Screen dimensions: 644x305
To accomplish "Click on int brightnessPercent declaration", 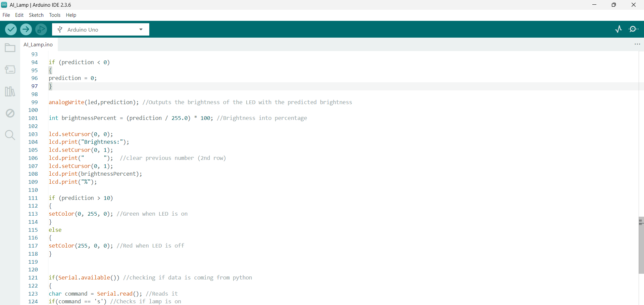I will (178, 118).
